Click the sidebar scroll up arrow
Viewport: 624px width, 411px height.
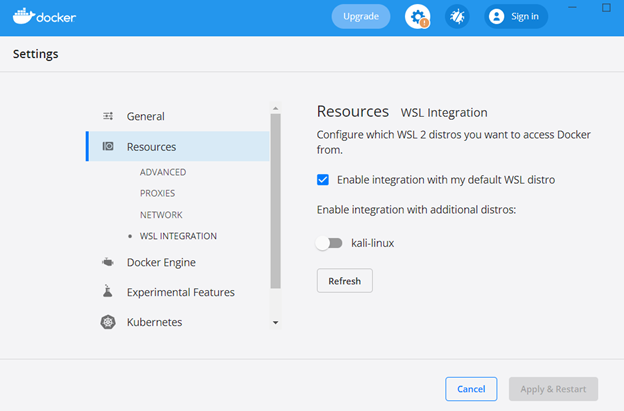pos(275,108)
